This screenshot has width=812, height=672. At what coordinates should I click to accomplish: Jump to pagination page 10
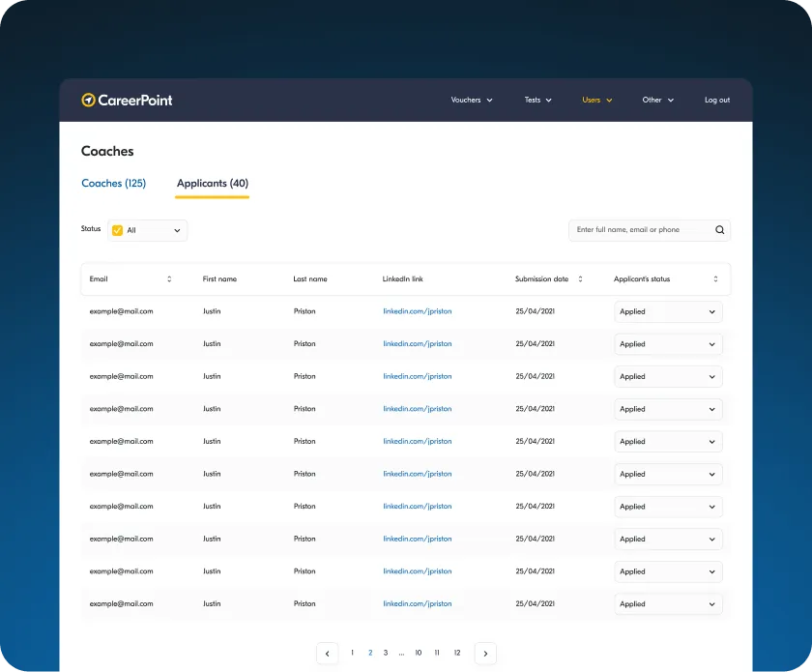click(418, 653)
